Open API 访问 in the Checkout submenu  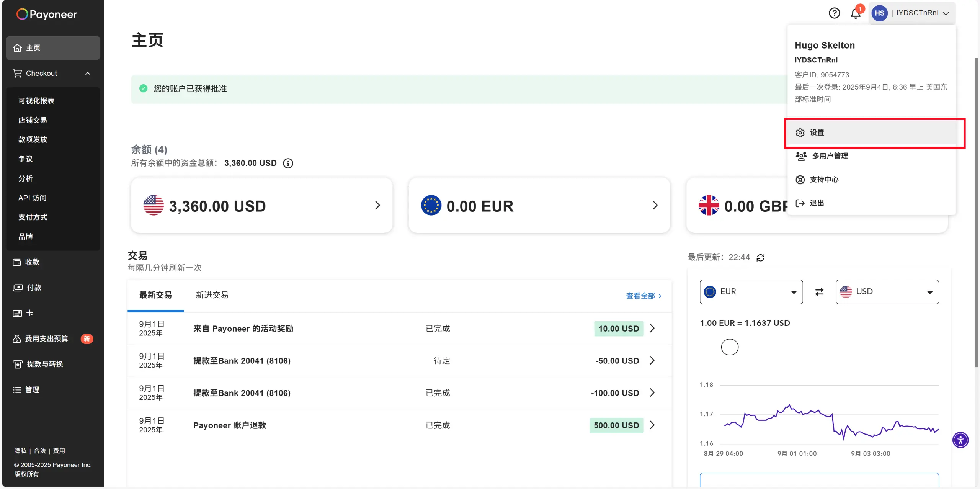tap(33, 198)
